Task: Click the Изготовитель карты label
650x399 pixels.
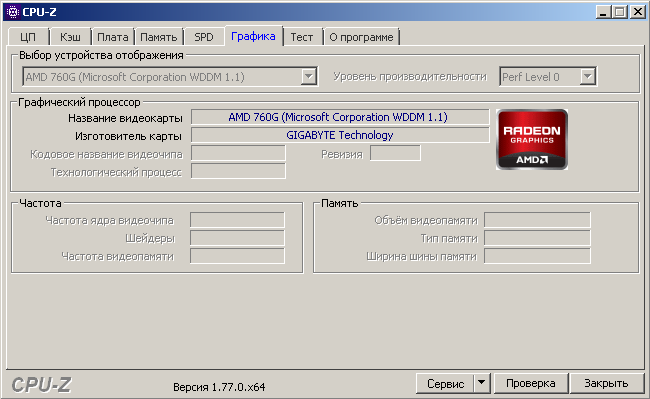Action: click(x=128, y=136)
